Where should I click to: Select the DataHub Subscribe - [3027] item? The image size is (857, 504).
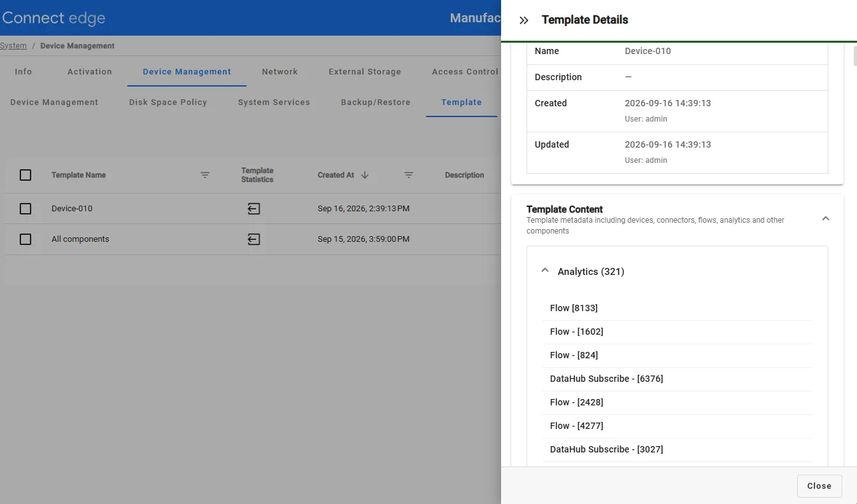coord(677,449)
